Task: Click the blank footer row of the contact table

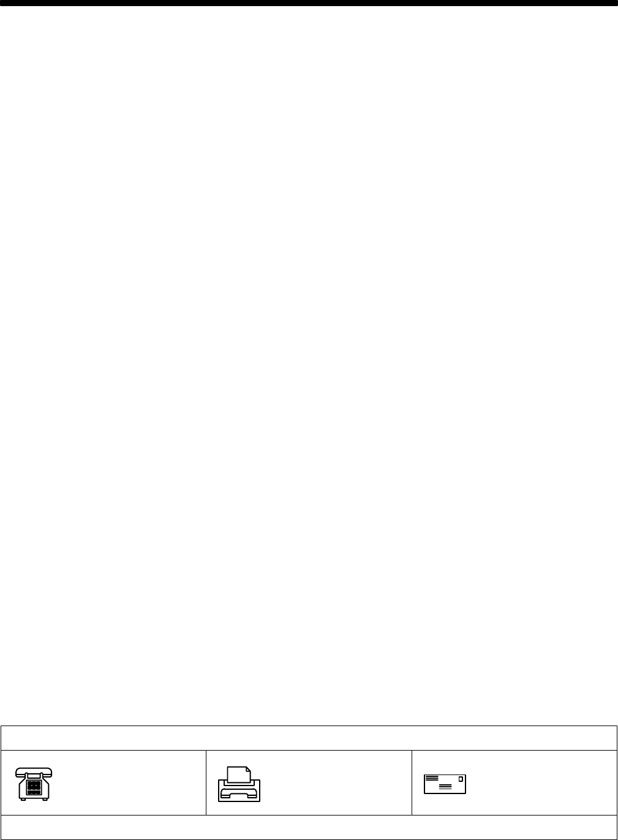Action: pyautogui.click(x=309, y=827)
